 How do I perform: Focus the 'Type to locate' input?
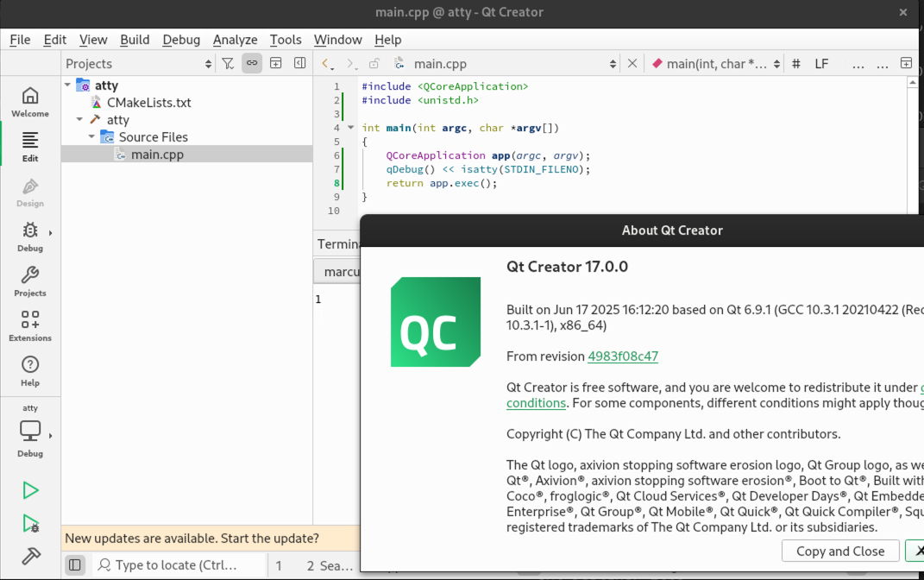pos(178,565)
